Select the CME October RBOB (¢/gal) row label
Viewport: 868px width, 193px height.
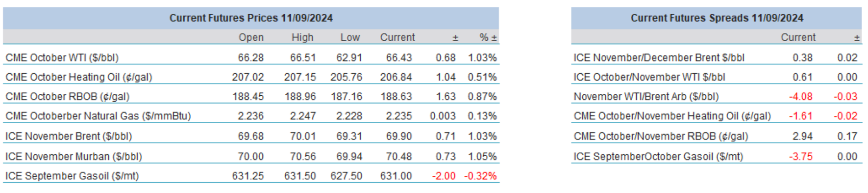pos(68,97)
